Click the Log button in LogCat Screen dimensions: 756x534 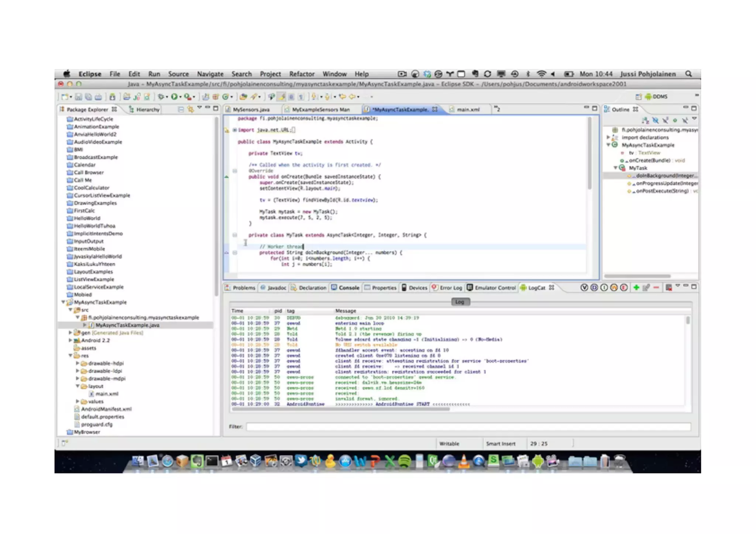coord(460,302)
